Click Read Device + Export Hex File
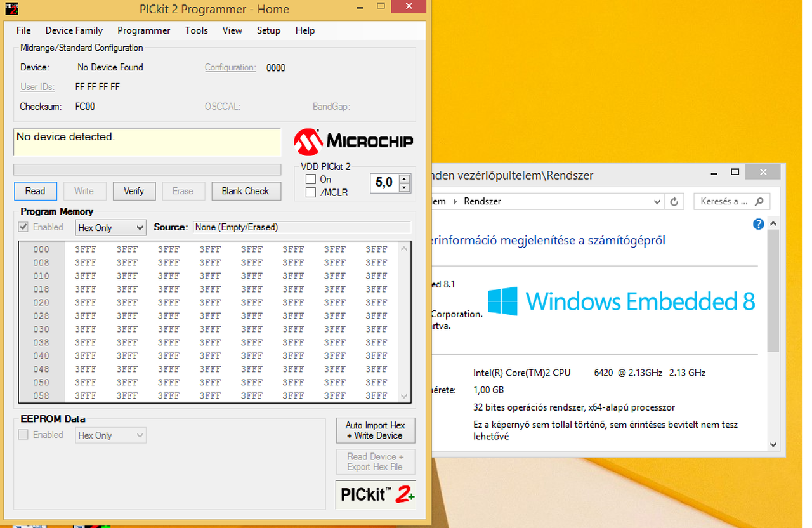 (x=376, y=462)
